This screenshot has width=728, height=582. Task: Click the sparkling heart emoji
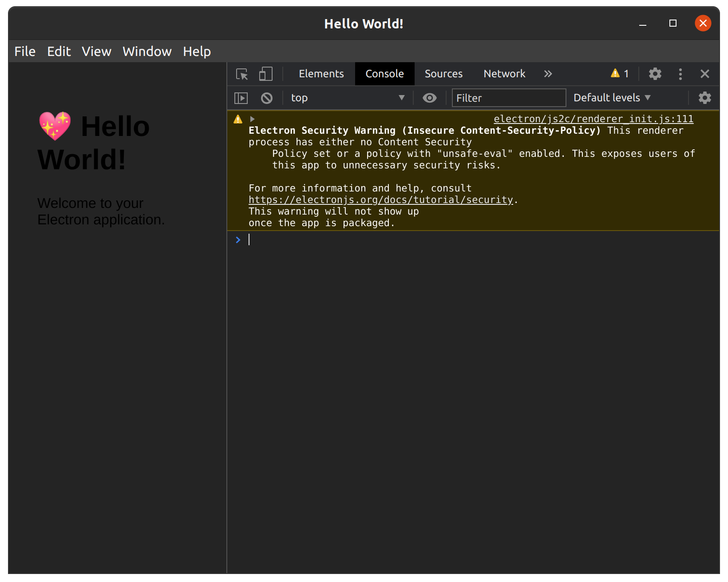pos(55,126)
